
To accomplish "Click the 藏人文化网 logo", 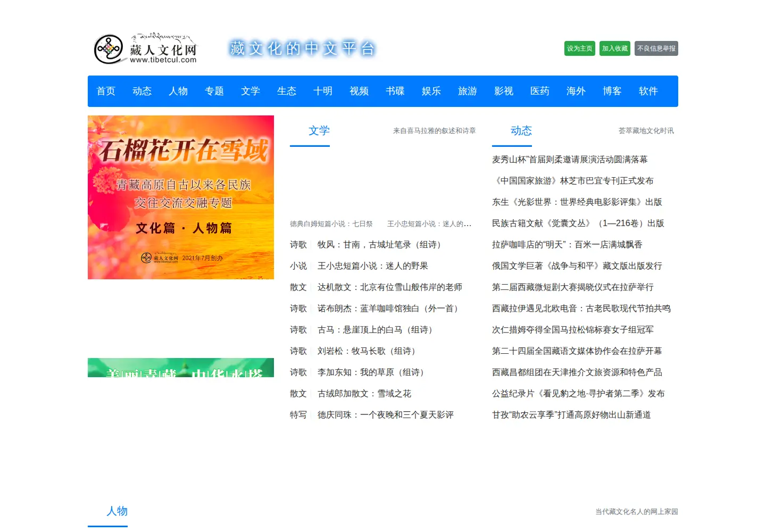I will tap(145, 48).
